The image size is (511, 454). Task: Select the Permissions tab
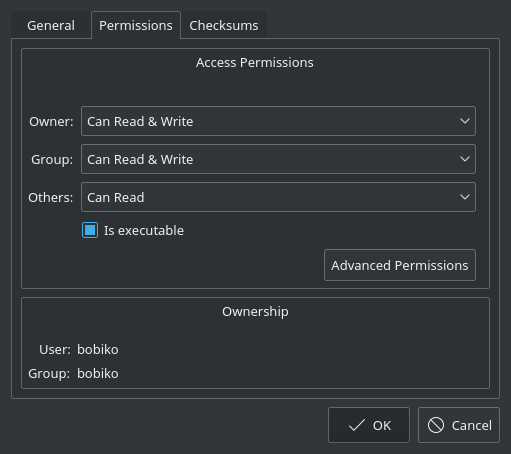tap(136, 25)
